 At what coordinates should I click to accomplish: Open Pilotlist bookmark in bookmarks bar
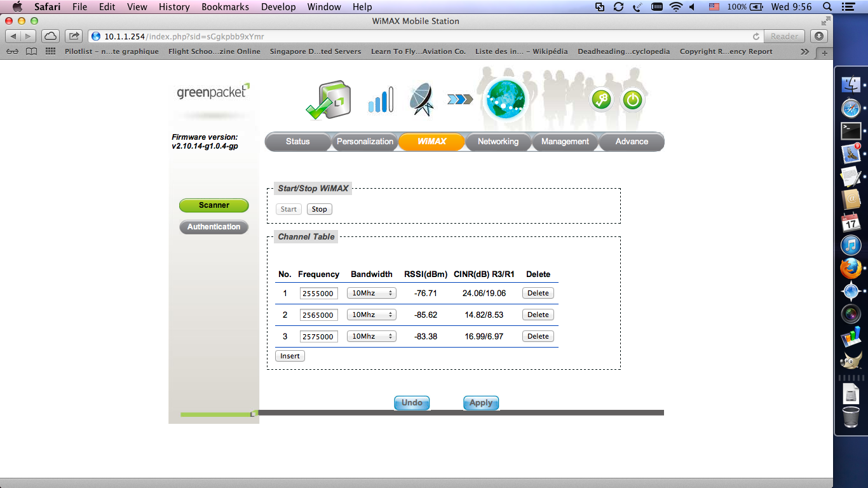112,51
